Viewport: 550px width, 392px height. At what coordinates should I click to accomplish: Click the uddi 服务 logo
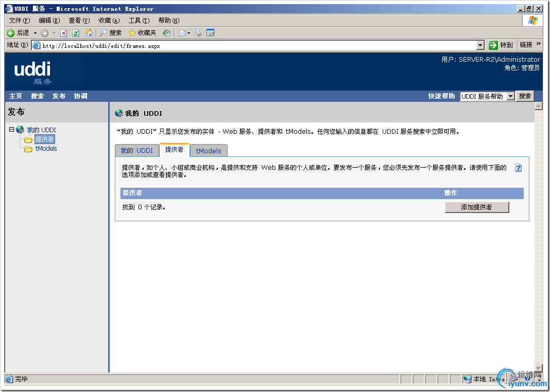[x=33, y=73]
